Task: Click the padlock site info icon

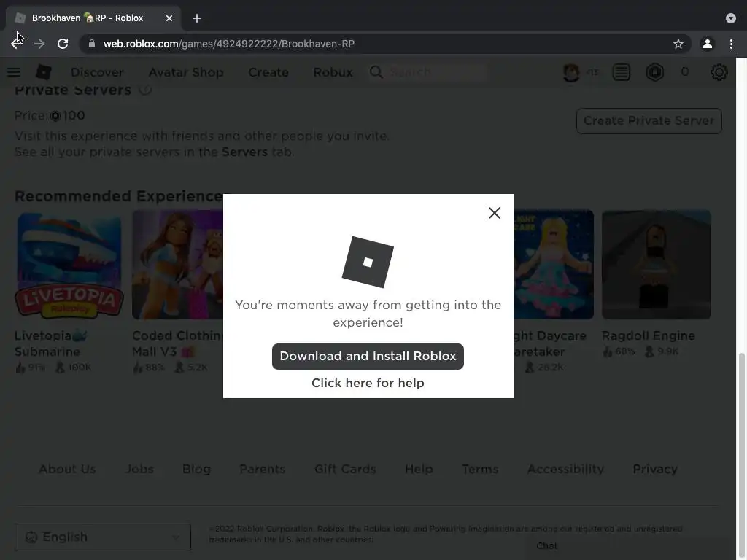Action: pos(92,44)
